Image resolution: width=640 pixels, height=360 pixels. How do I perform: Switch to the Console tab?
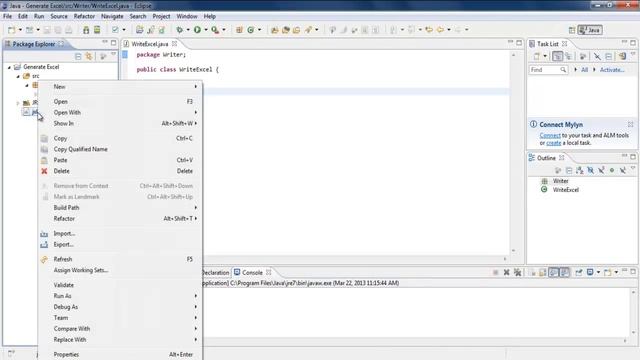[x=252, y=272]
